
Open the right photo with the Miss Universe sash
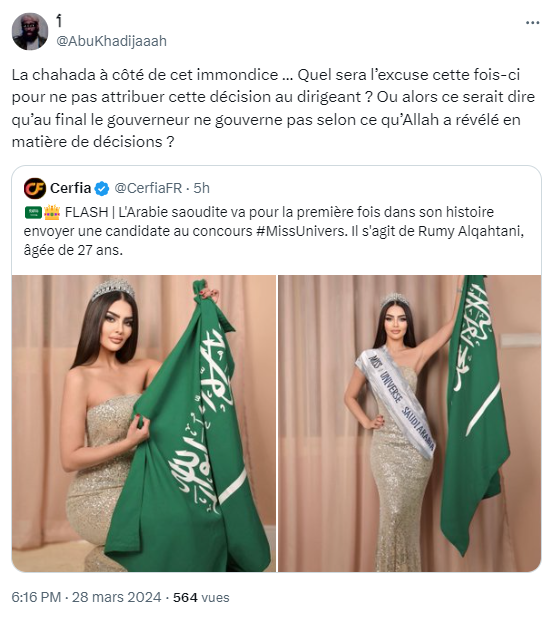pos(409,423)
